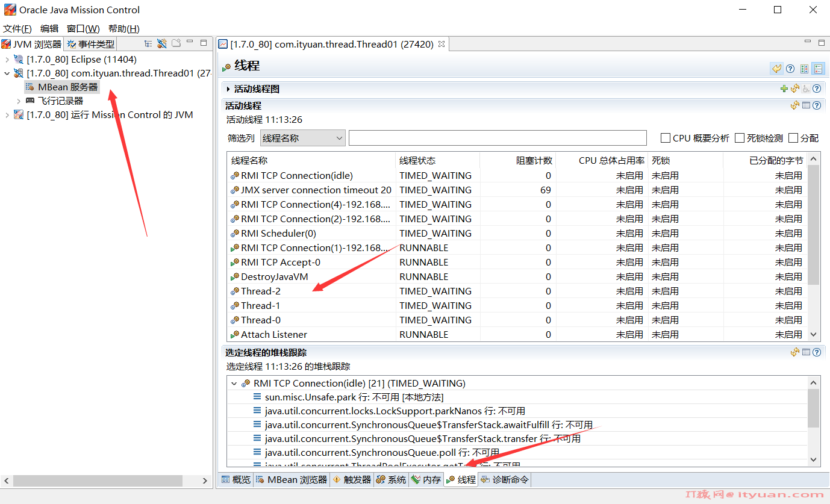This screenshot has width=830, height=504.
Task: Open the 触发器 bottom tab
Action: [351, 480]
